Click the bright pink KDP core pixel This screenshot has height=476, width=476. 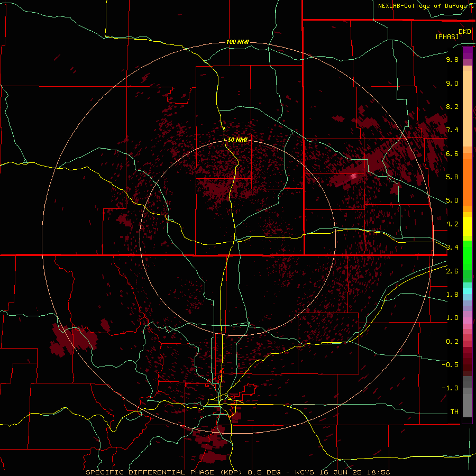point(353,176)
